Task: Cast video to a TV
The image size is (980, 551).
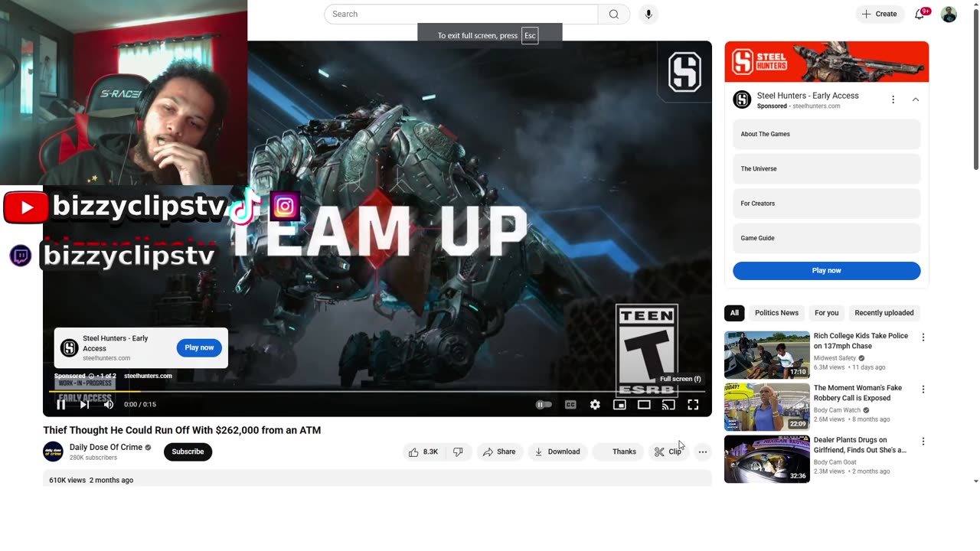Action: pyautogui.click(x=668, y=404)
